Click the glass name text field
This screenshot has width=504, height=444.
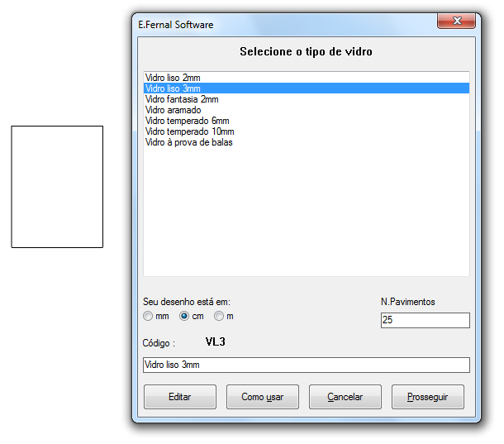[x=306, y=365]
